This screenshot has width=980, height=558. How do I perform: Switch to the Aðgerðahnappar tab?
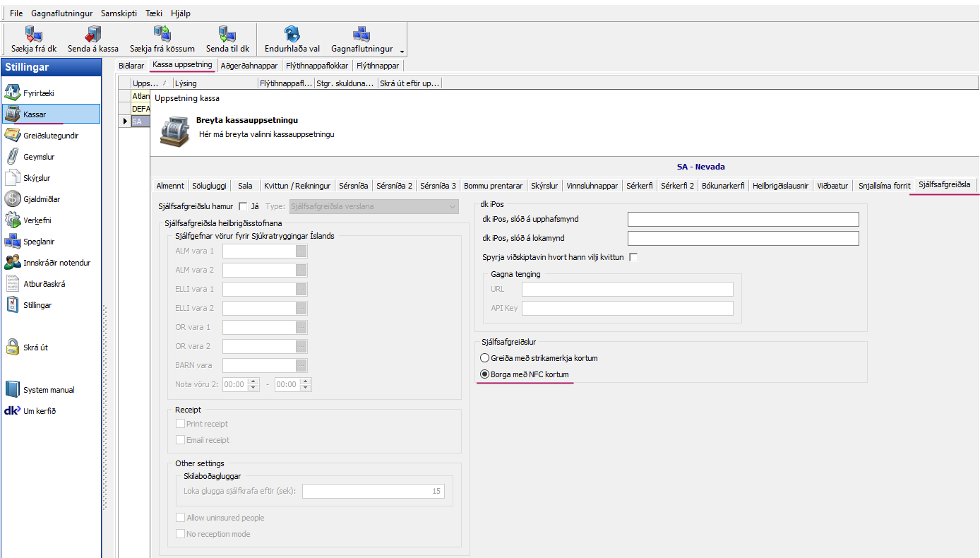point(249,66)
